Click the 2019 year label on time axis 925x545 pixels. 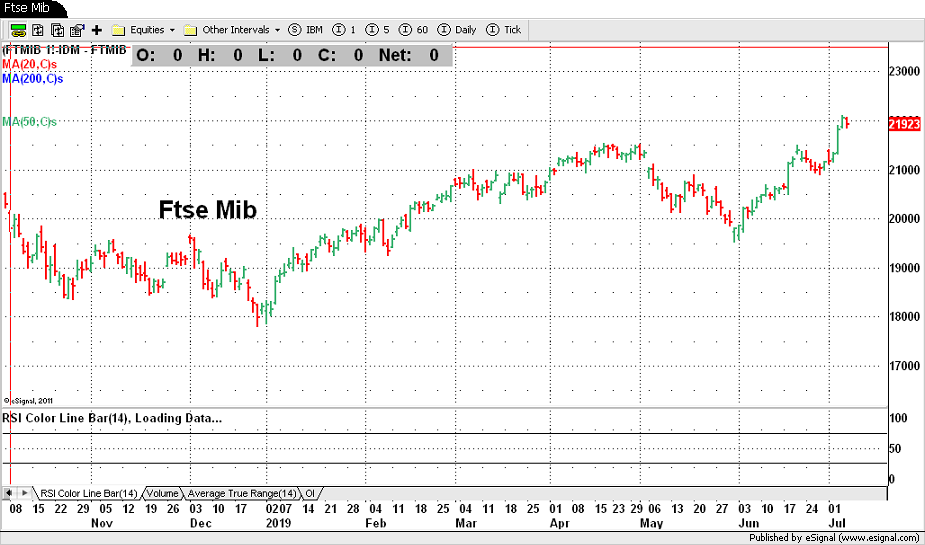point(278,523)
